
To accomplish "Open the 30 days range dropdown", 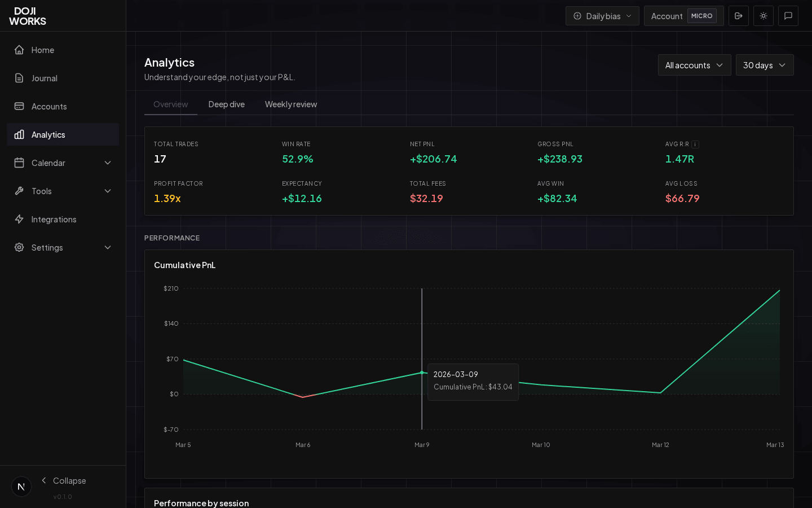I will (x=764, y=65).
